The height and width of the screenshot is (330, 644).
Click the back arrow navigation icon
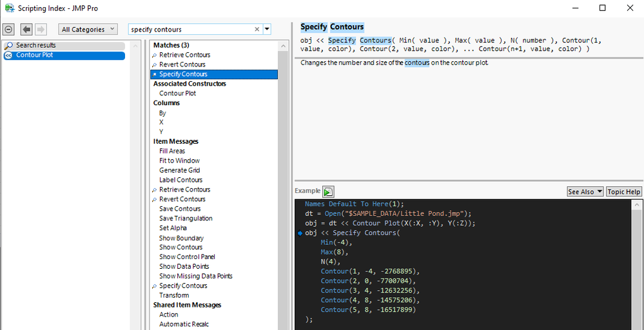26,30
